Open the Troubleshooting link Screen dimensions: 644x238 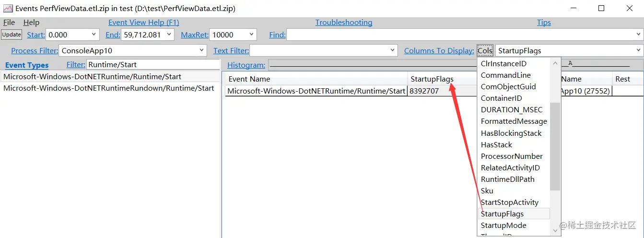(343, 23)
